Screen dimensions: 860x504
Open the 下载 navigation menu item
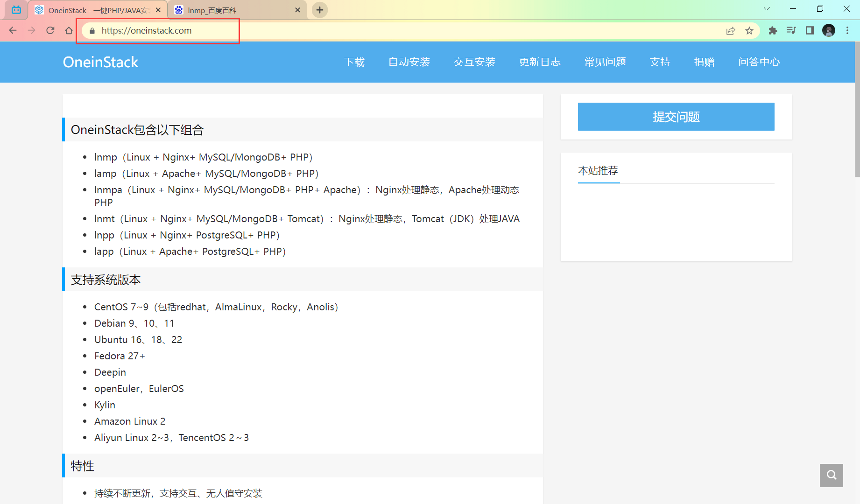click(x=354, y=62)
